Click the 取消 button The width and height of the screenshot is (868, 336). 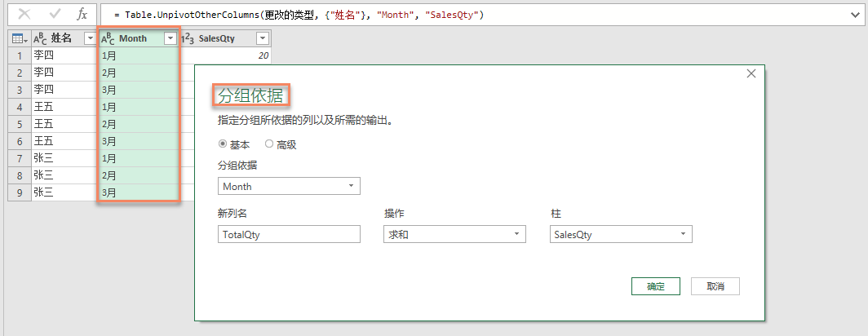coord(715,287)
